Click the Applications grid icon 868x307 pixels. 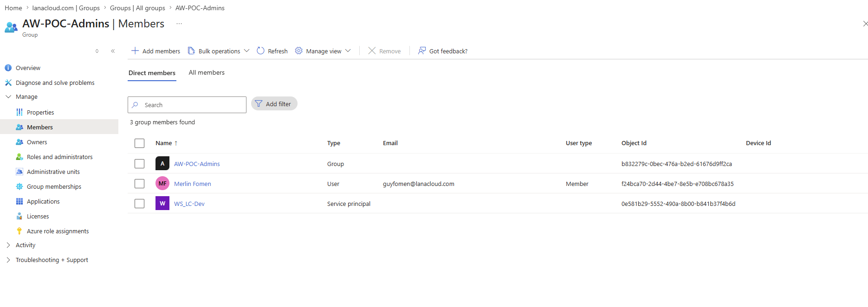click(x=19, y=201)
